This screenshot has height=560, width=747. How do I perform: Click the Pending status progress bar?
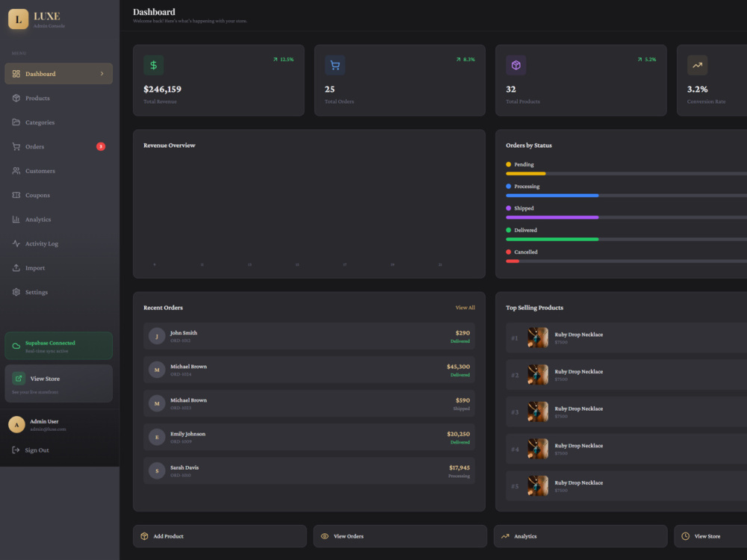coord(627,174)
